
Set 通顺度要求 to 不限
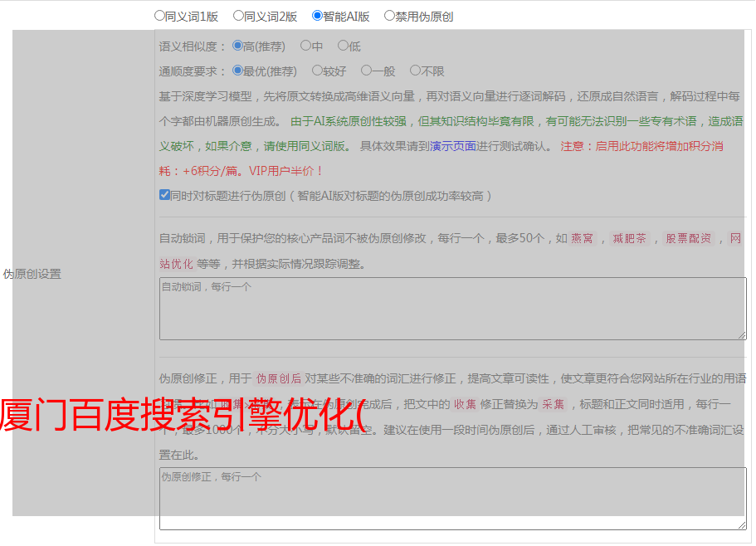coord(415,71)
